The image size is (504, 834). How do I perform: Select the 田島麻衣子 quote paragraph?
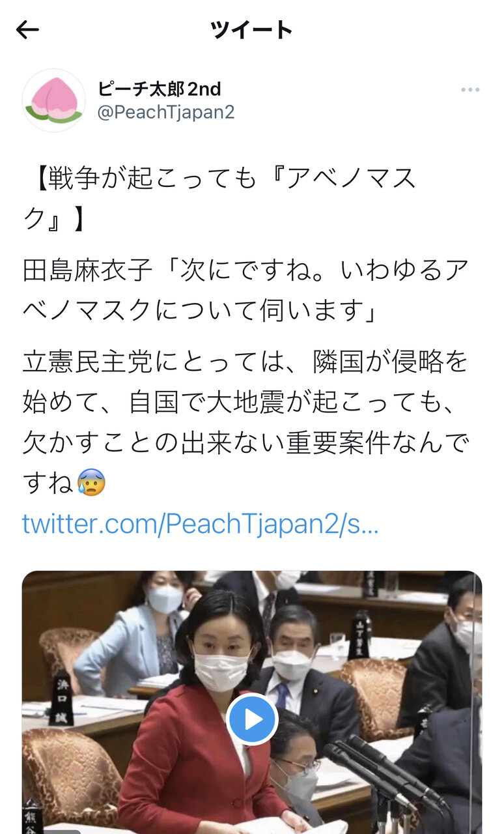pyautogui.click(x=245, y=287)
